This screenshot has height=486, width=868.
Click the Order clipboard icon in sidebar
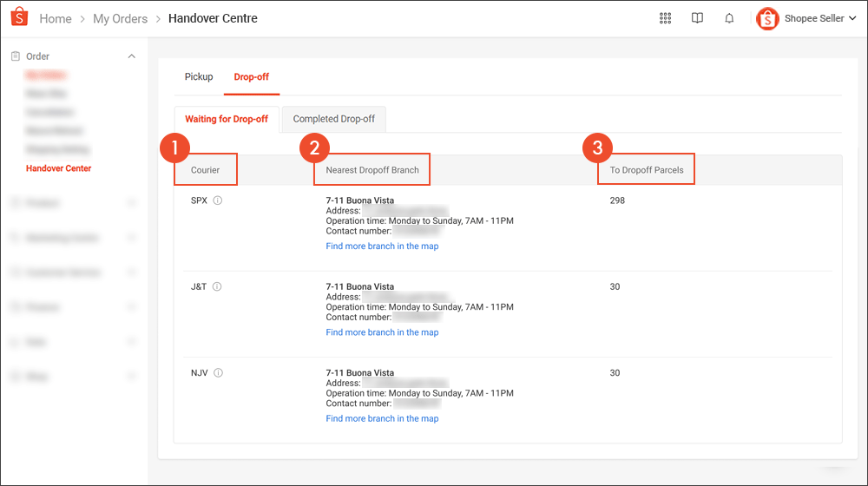16,56
